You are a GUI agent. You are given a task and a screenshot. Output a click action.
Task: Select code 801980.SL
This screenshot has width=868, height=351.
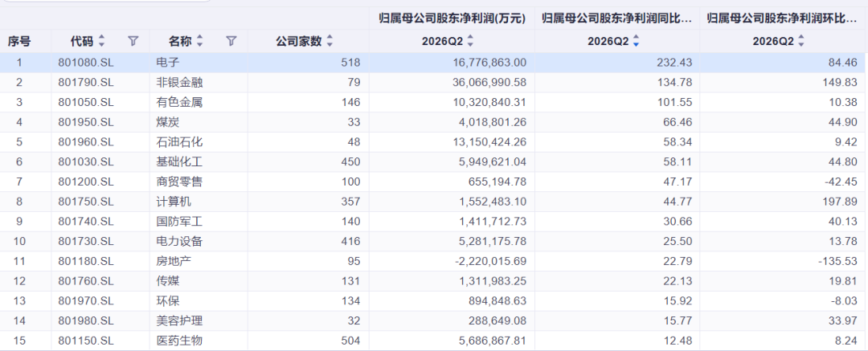[x=86, y=321]
